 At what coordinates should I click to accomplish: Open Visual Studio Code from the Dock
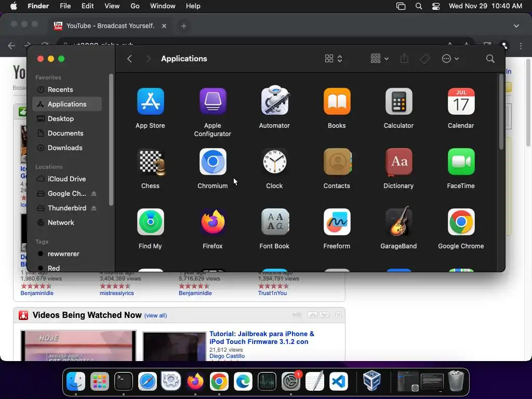[339, 381]
